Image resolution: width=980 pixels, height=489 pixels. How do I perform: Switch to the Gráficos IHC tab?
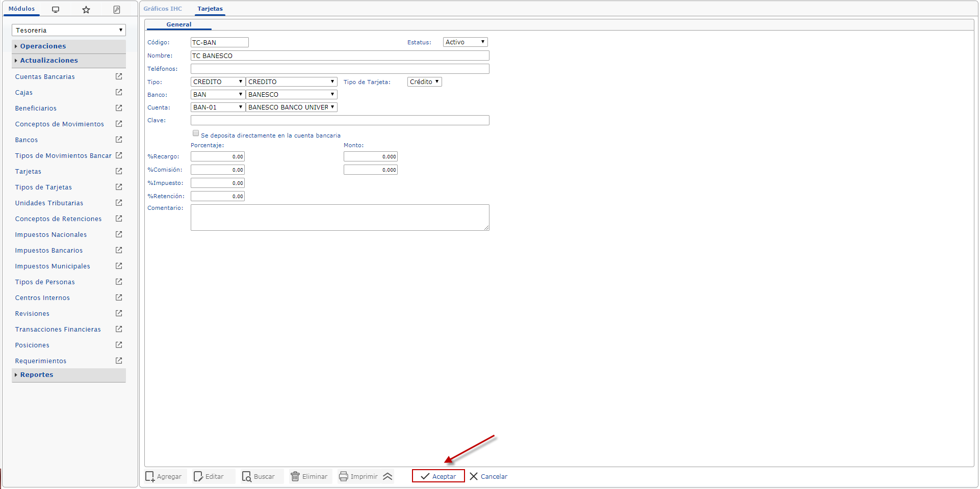[x=163, y=9]
